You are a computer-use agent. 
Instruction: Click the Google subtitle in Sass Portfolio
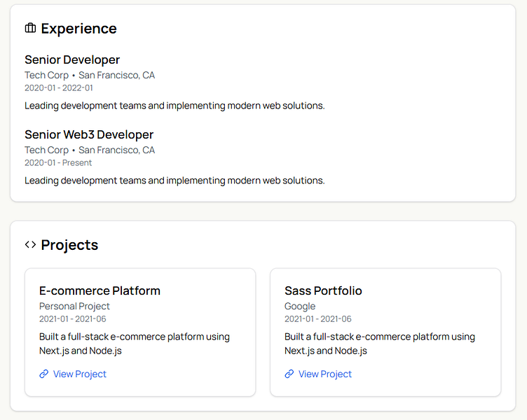click(300, 307)
